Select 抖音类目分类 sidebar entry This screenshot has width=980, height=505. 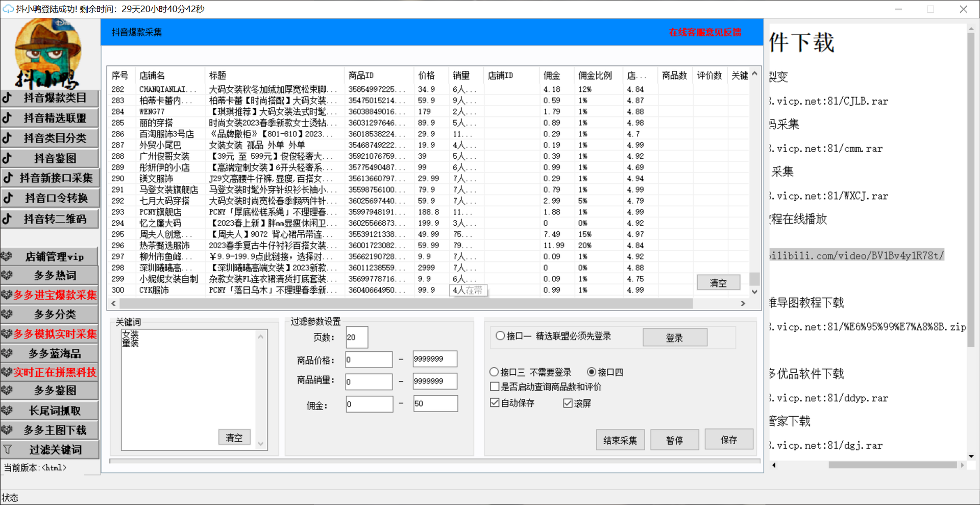(50, 138)
